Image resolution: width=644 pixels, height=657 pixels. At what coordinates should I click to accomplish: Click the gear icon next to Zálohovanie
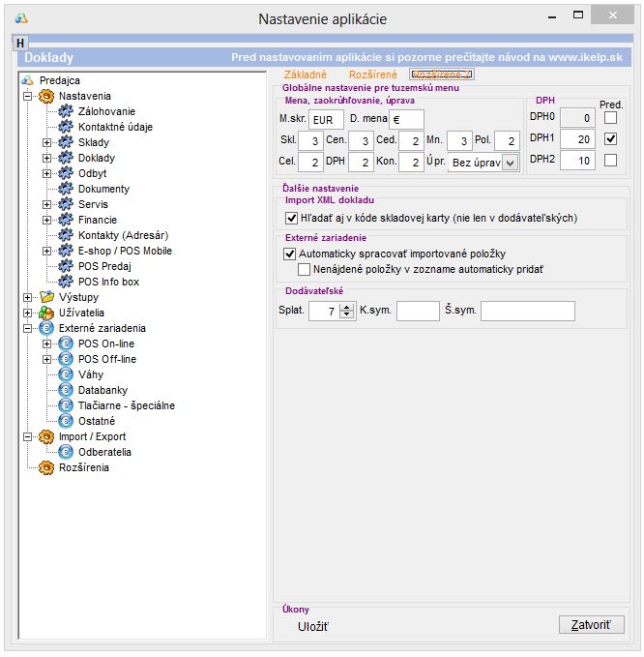pos(66,111)
